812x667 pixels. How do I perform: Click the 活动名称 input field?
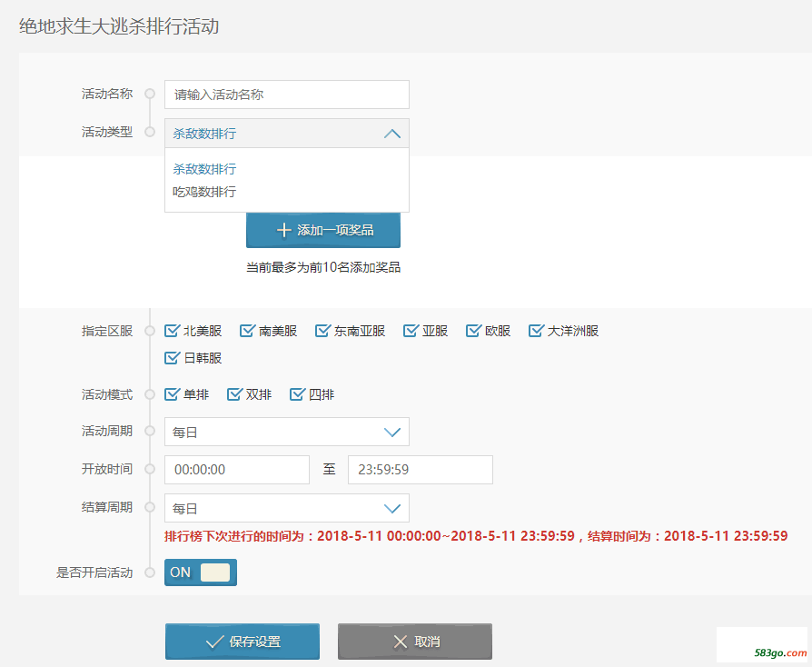pyautogui.click(x=287, y=95)
